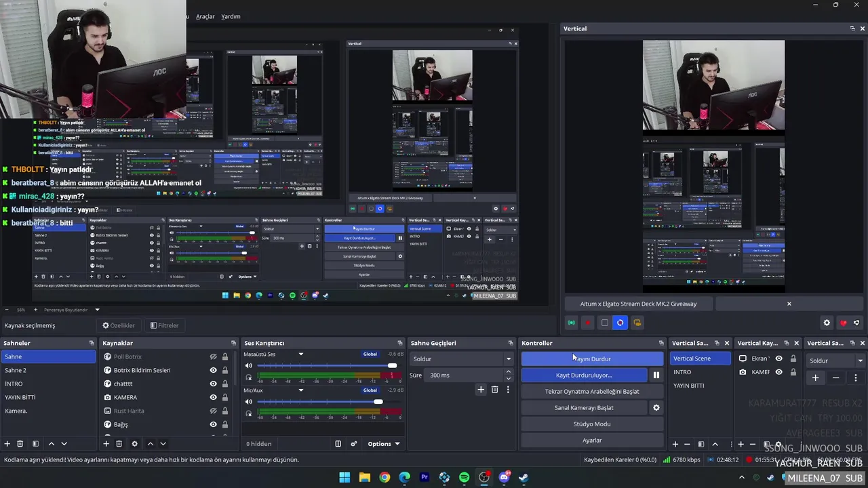Expand Masaüstü Ses device dropdown arrow
The image size is (868, 488).
(301, 354)
